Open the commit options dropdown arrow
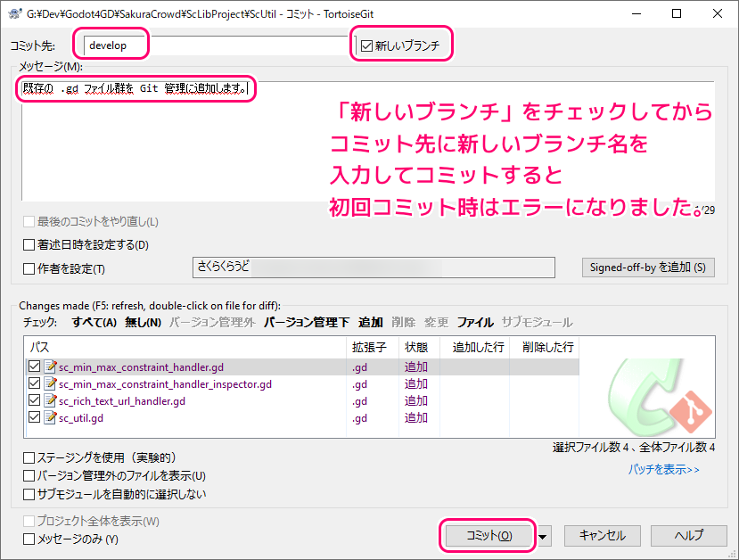This screenshot has height=560, width=739. [541, 536]
